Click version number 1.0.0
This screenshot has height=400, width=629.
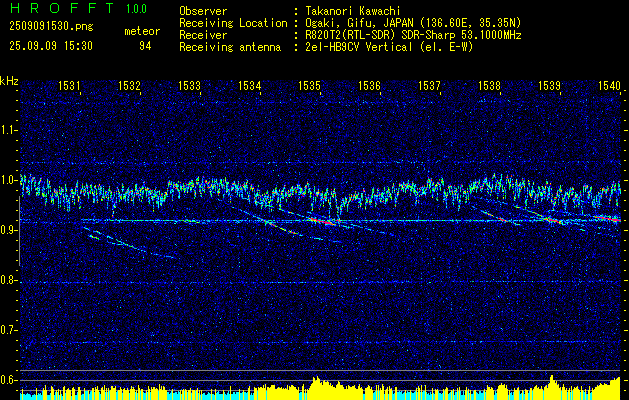(136, 9)
